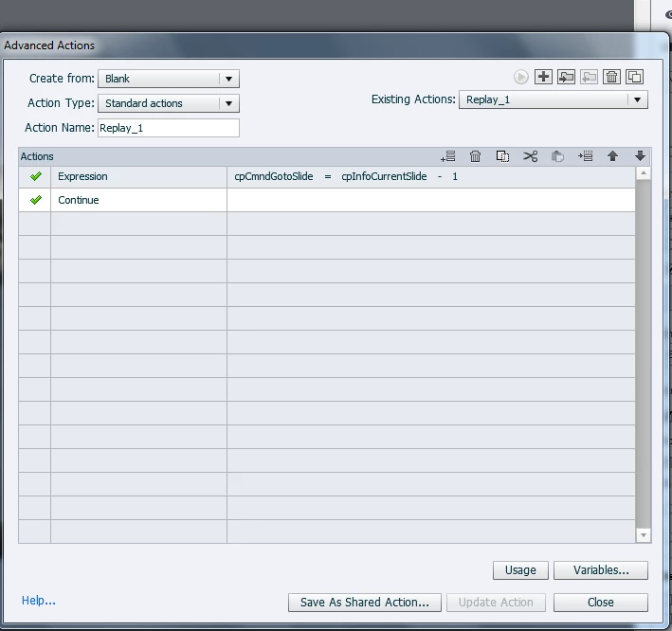Paste row using Actions toolbar paste icon
This screenshot has height=631, width=672.
pyautogui.click(x=557, y=156)
